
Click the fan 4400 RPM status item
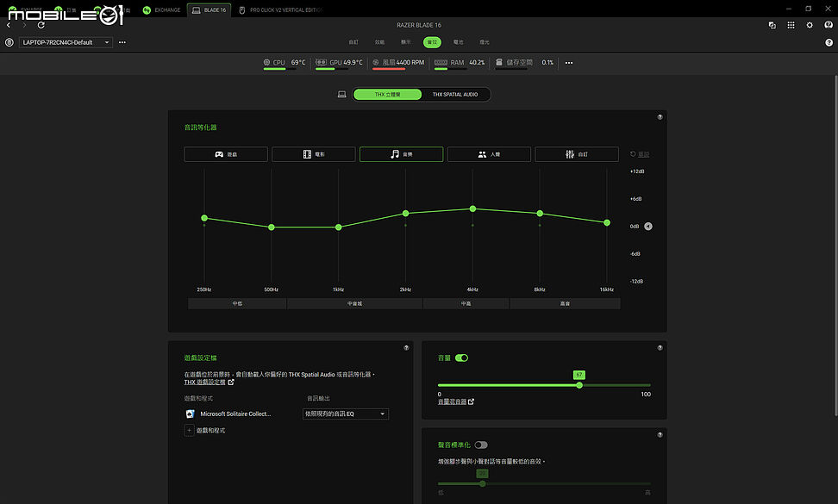pyautogui.click(x=398, y=64)
